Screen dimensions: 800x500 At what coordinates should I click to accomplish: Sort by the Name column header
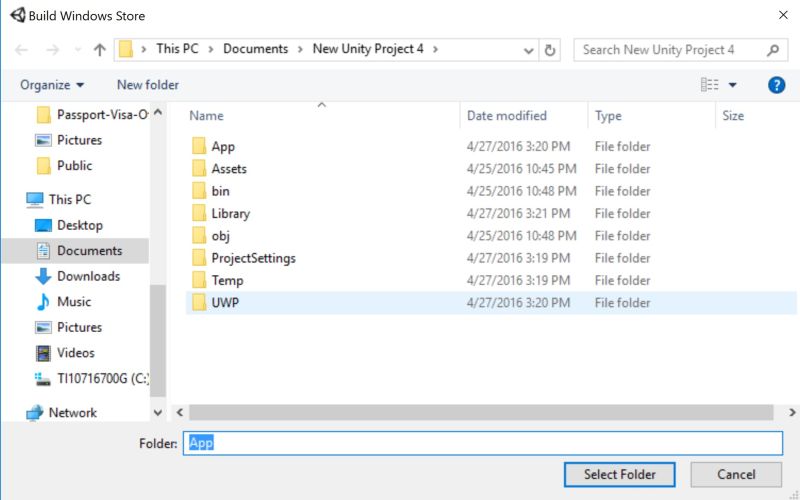point(206,116)
